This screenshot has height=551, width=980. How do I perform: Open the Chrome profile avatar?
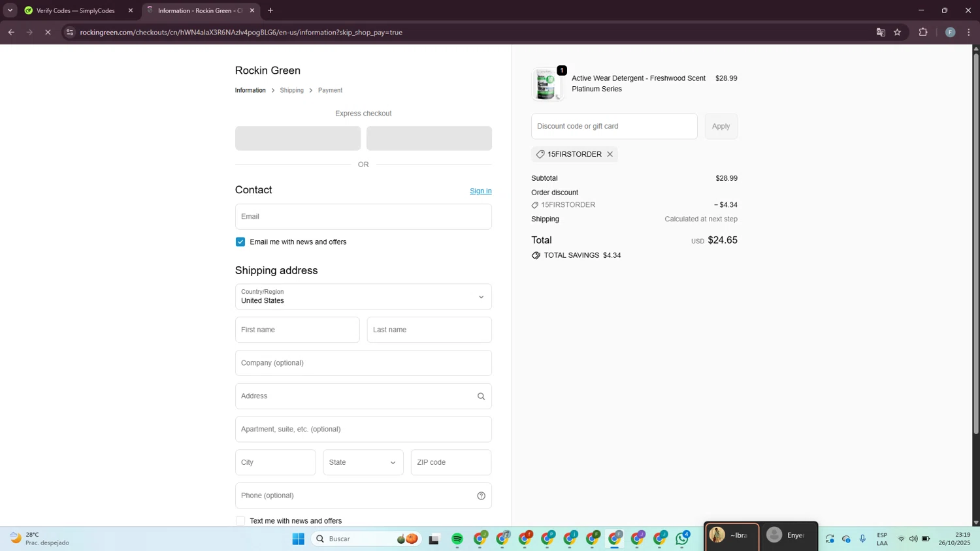coord(951,32)
